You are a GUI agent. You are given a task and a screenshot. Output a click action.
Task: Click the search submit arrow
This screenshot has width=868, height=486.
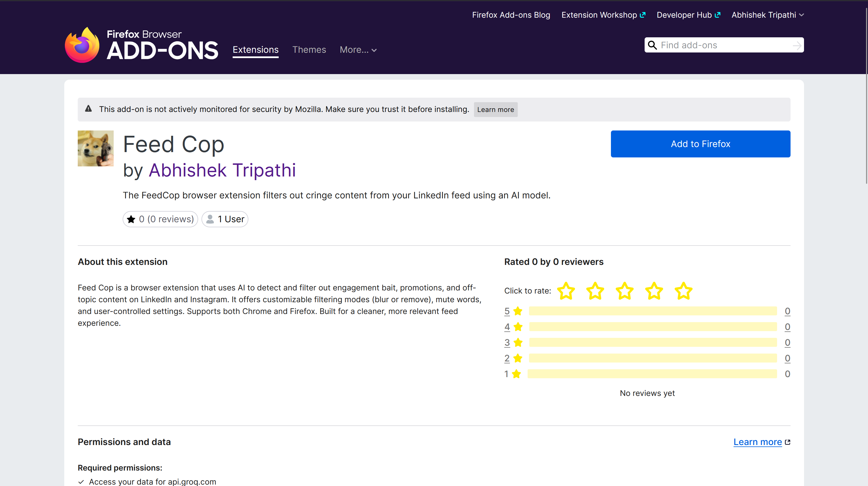click(796, 45)
